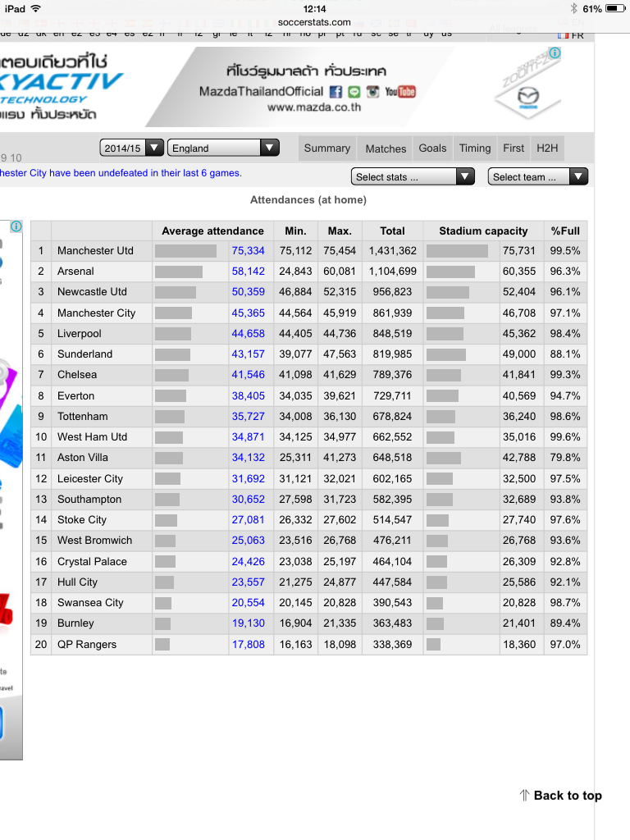Open the Timing tab
The width and height of the screenshot is (630, 840).
click(x=475, y=148)
